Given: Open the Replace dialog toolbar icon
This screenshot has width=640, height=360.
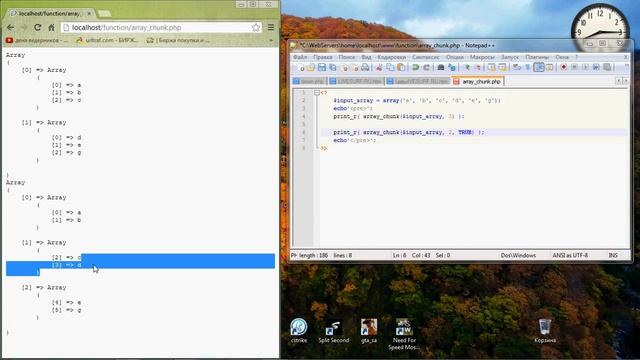Looking at the screenshot, I should pyautogui.click(x=452, y=67).
